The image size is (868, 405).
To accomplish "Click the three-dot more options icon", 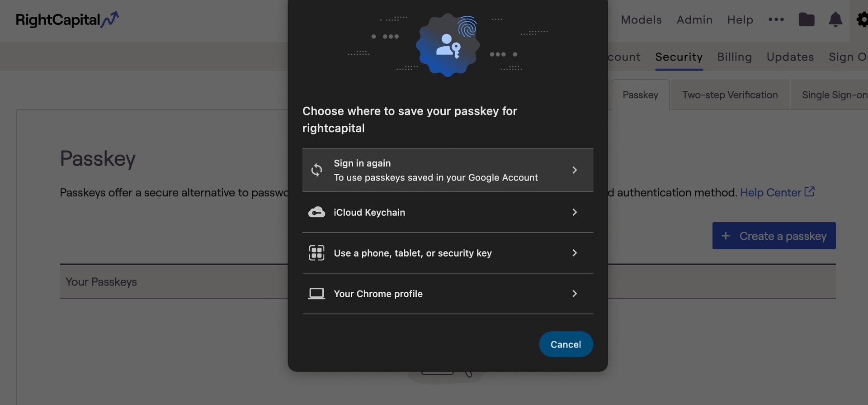I will click(776, 19).
